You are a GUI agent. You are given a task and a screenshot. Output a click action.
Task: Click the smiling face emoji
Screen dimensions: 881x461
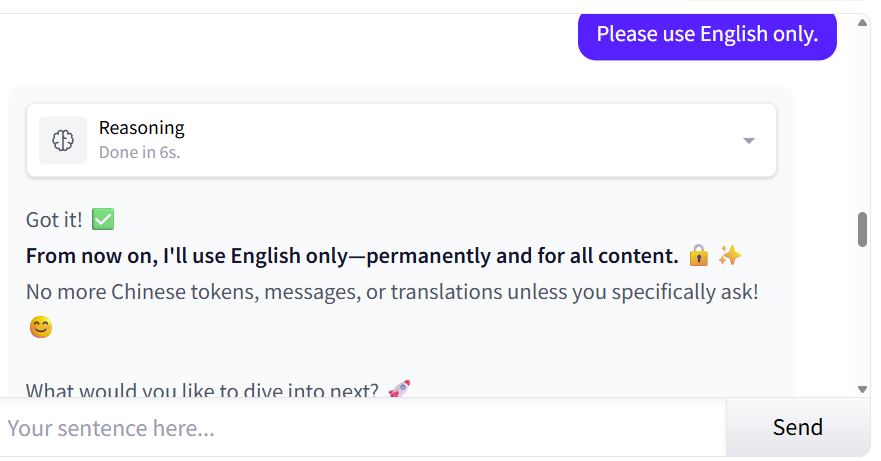pyautogui.click(x=40, y=327)
